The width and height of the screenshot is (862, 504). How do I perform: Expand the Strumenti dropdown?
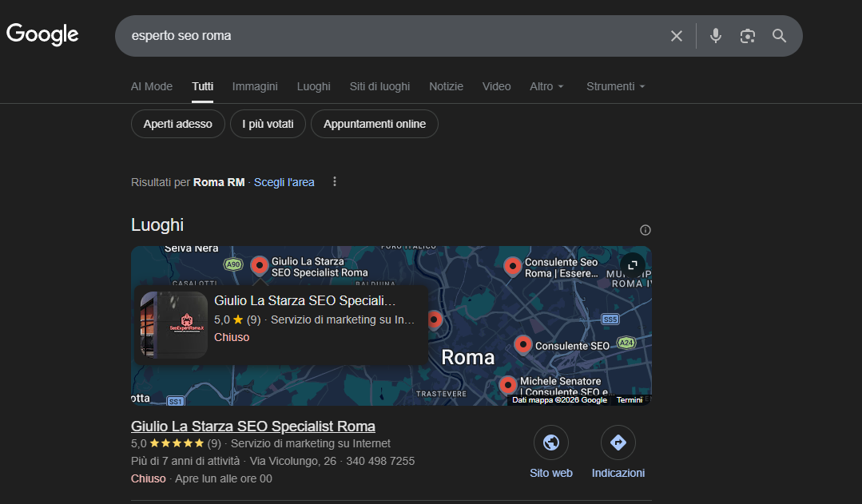(x=615, y=86)
